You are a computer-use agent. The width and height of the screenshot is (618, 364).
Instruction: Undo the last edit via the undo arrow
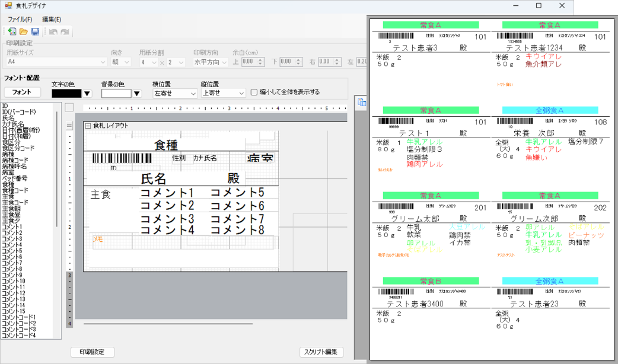(54, 30)
